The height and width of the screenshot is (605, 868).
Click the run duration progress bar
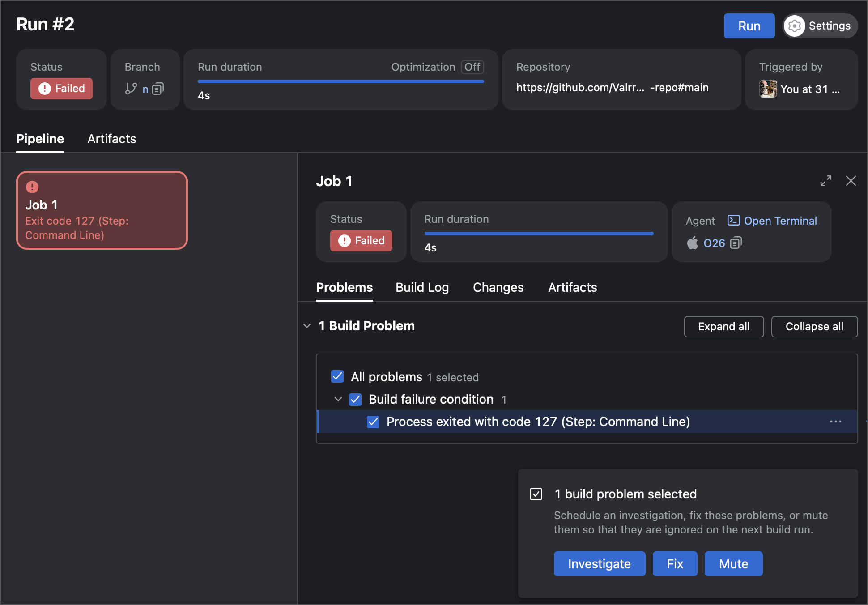(340, 81)
